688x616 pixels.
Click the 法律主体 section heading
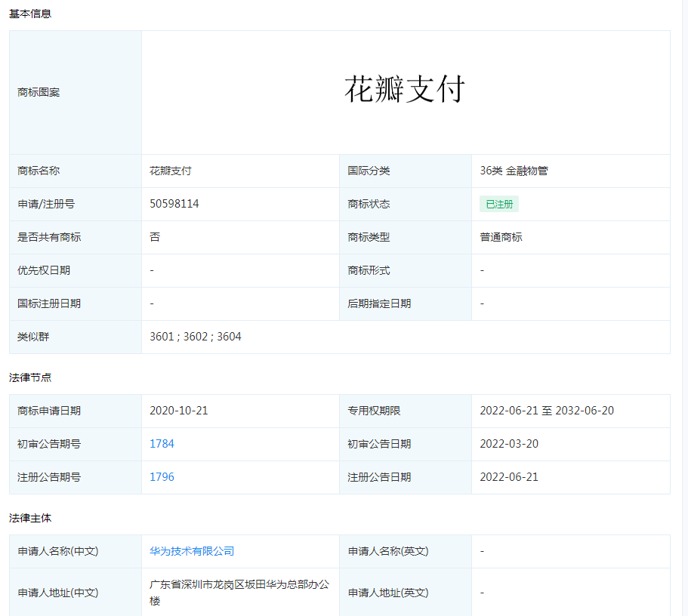(x=30, y=518)
